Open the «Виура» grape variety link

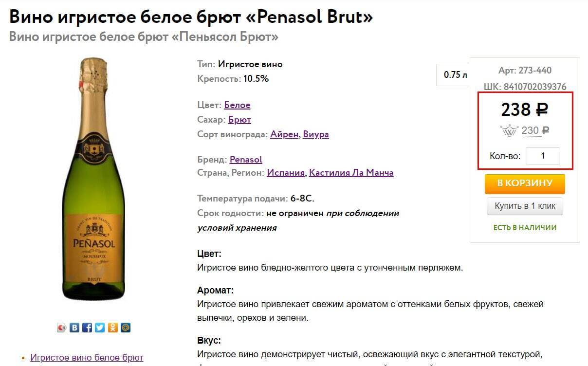316,134
